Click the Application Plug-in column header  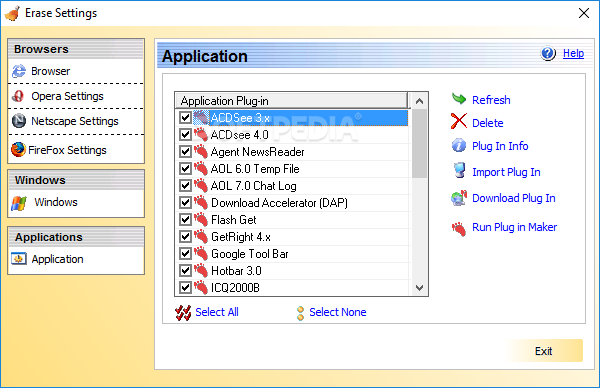point(292,101)
